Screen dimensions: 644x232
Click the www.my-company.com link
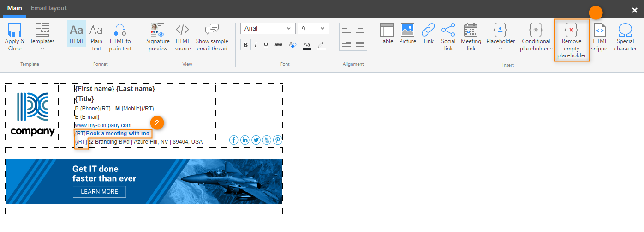[103, 125]
